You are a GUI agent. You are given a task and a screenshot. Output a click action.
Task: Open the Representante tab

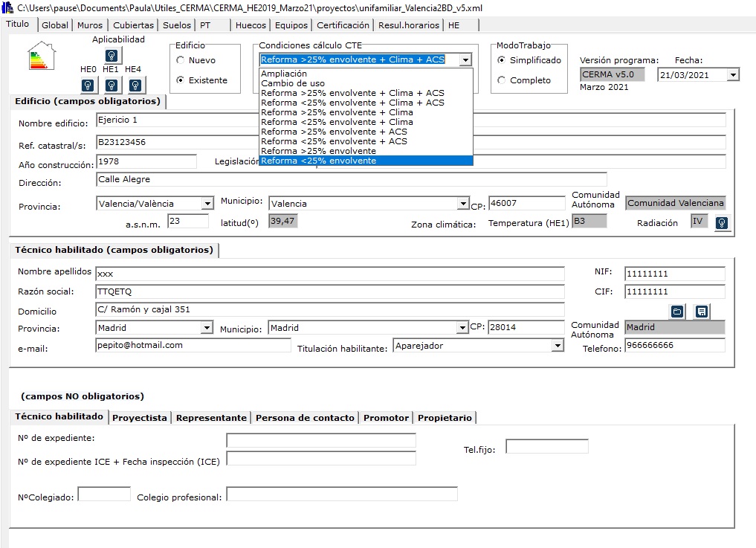(211, 418)
